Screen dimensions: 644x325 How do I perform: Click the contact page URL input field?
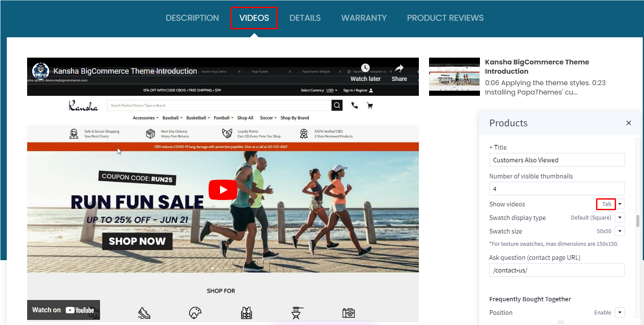point(557,270)
